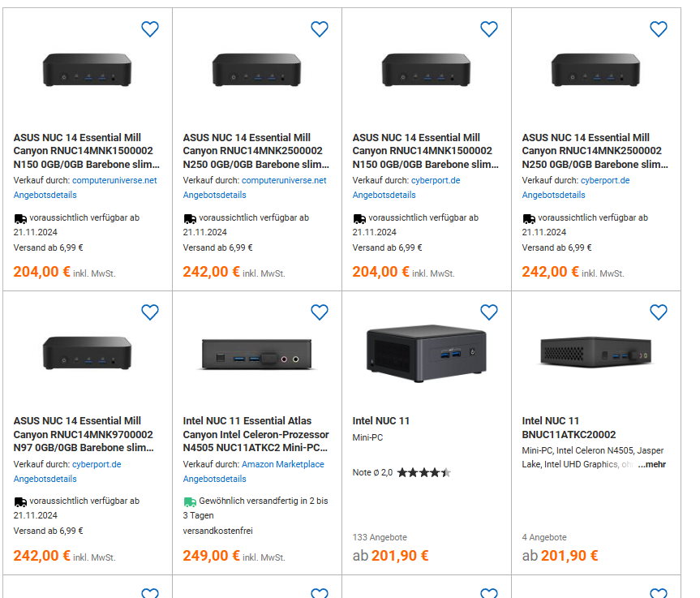Open computeruniverse.net seller link on N150 listing
This screenshot has width=700, height=598.
[x=114, y=180]
